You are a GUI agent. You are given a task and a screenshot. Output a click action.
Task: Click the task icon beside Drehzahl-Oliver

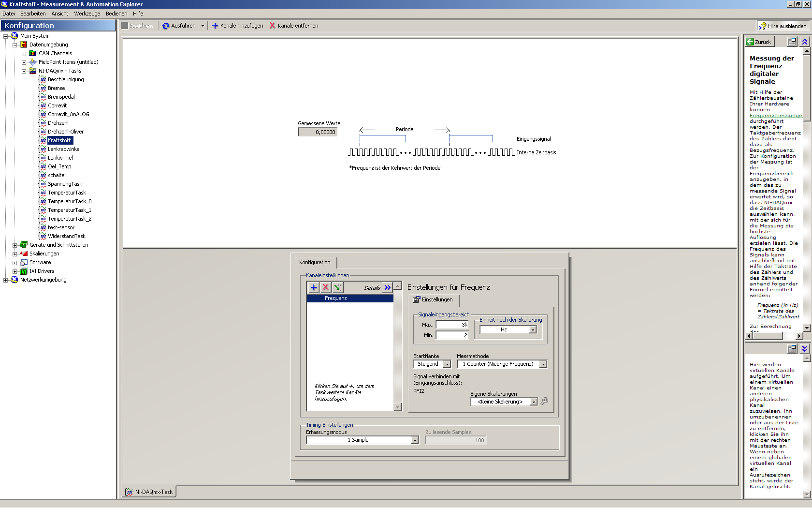43,132
